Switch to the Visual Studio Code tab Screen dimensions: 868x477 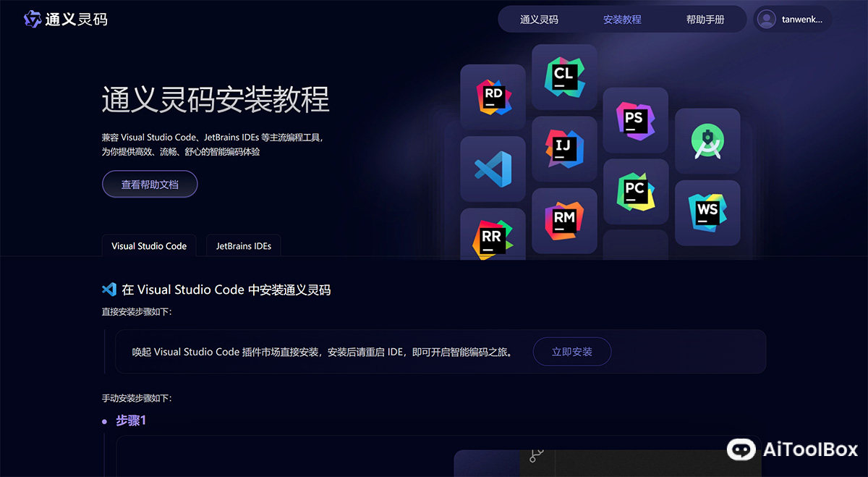tap(149, 246)
